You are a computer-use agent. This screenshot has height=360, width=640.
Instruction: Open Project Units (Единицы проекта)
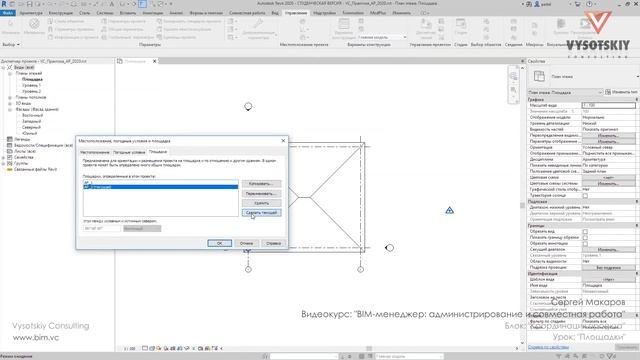point(176,37)
